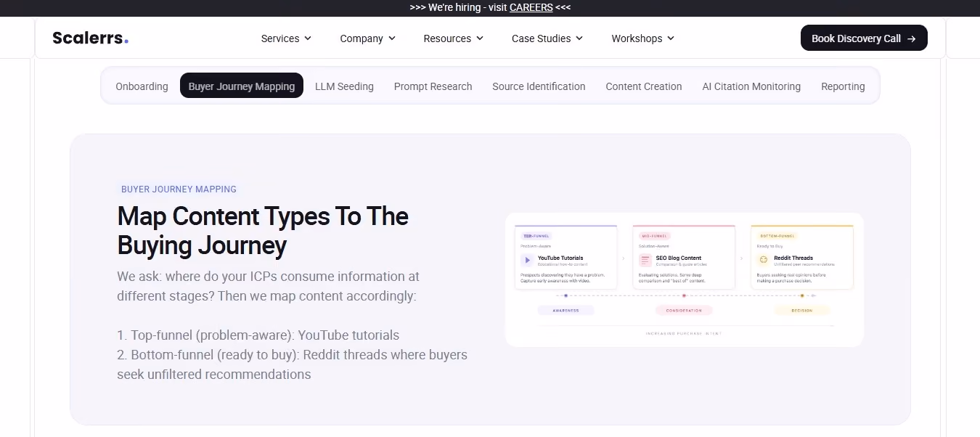
Task: Expand the Workshops dropdown
Action: (x=643, y=38)
